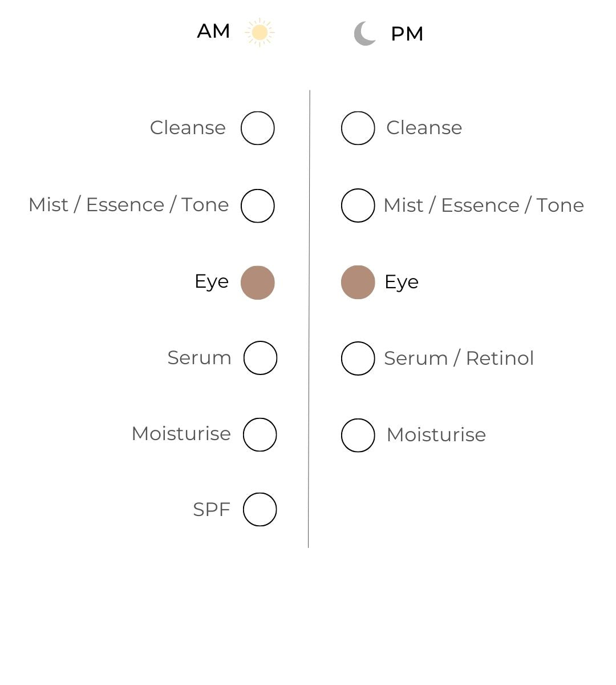This screenshot has width=616, height=685.
Task: Click the AM Eye label text
Action: coord(212,281)
